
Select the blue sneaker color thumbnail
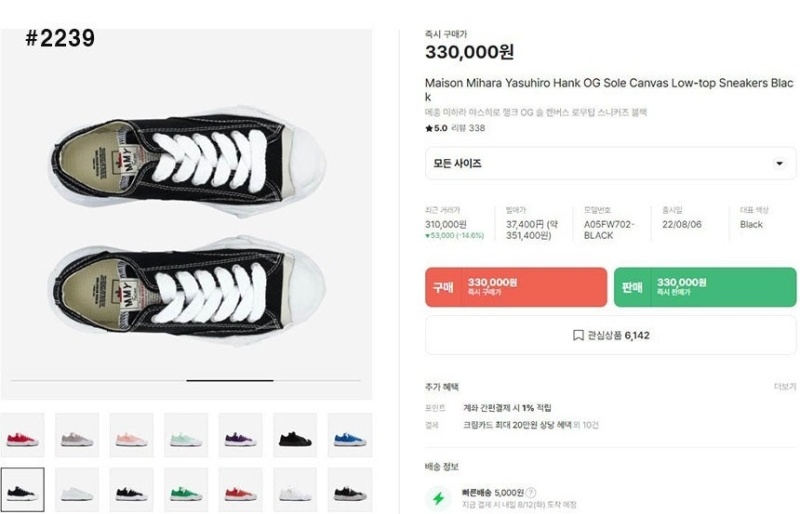(x=349, y=436)
